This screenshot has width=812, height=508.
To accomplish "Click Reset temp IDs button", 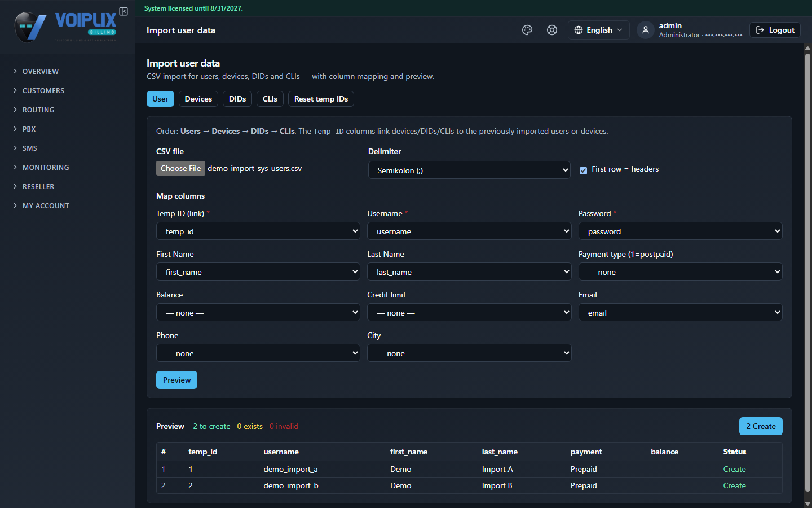I will pyautogui.click(x=321, y=99).
